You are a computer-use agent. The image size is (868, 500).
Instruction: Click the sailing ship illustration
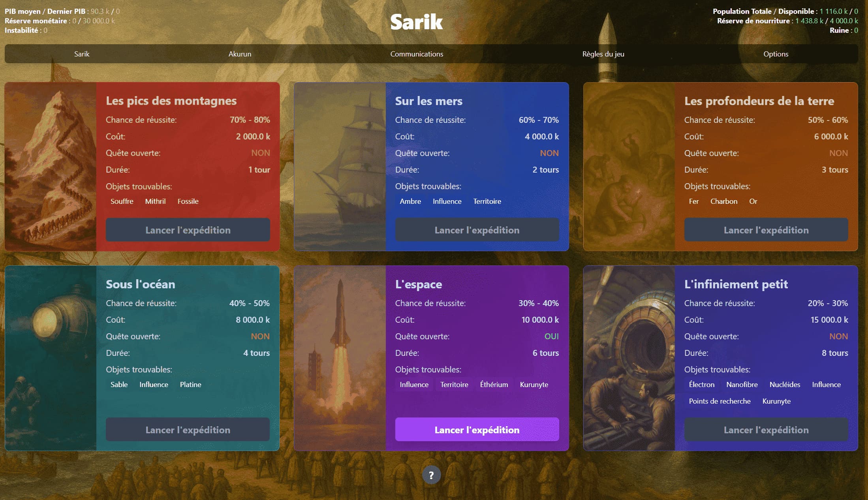(340, 166)
